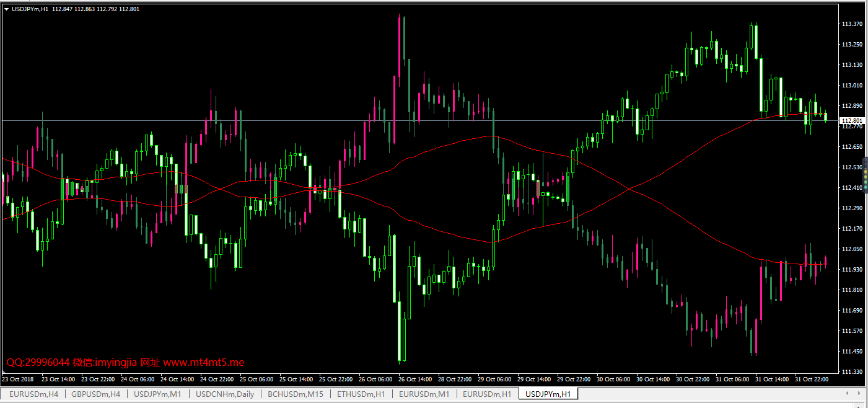Select the ETHUSDm,H1 chart tab
The width and height of the screenshot is (868, 408).
tap(362, 394)
